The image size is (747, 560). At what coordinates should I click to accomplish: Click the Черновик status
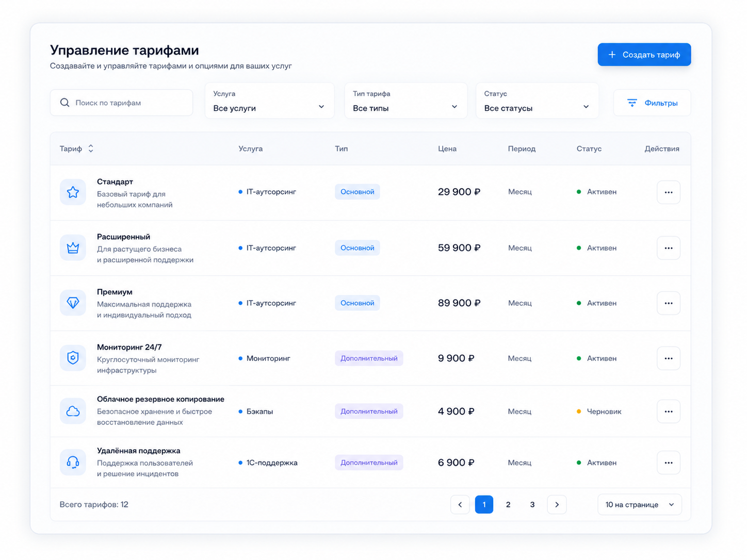click(x=599, y=411)
